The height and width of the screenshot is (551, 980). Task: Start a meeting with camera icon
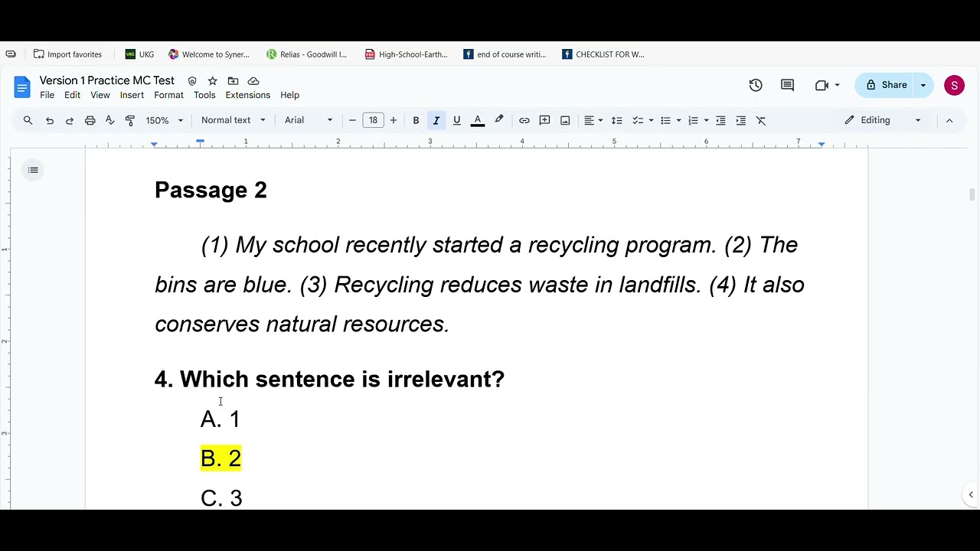[x=822, y=85]
